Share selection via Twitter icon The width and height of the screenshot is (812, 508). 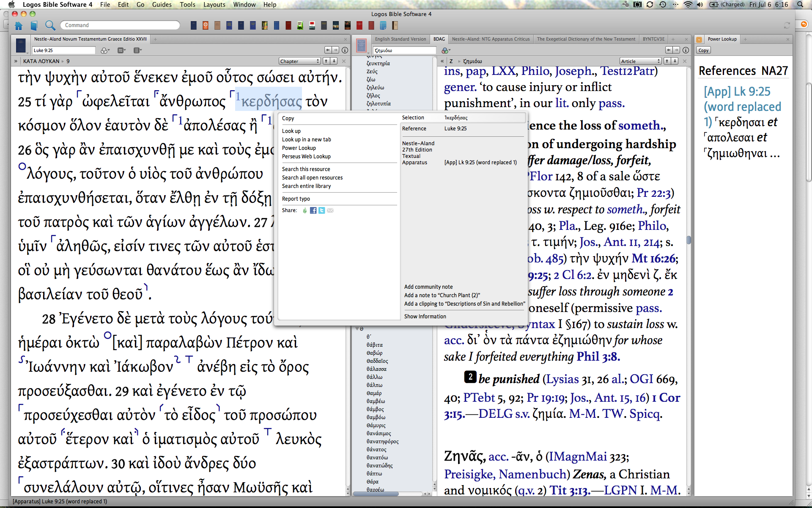tap(321, 210)
